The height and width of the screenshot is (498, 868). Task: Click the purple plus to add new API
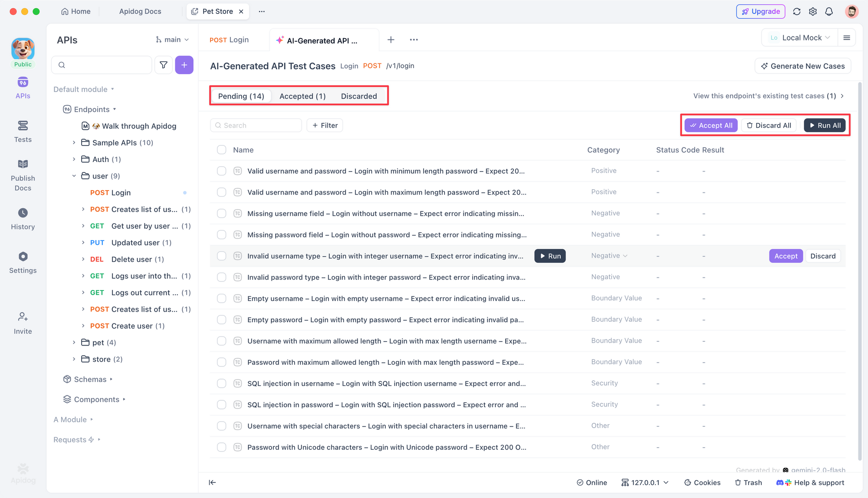point(184,65)
